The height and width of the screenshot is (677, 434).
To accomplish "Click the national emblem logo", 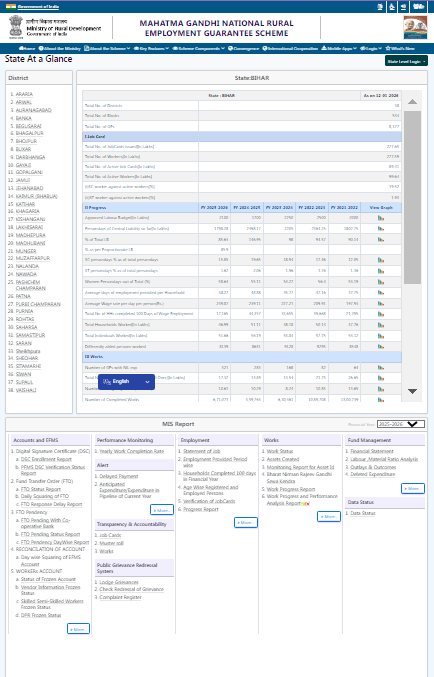I will pyautogui.click(x=16, y=26).
